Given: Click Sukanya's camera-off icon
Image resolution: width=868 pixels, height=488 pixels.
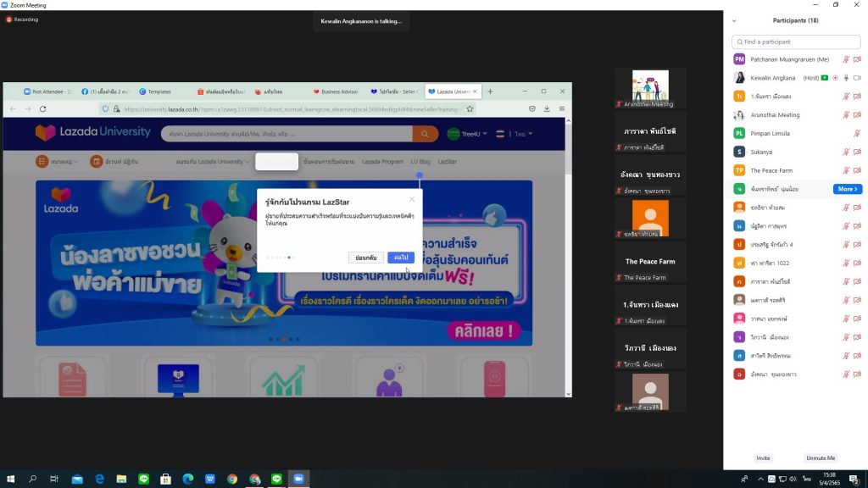Looking at the screenshot, I should 857,152.
